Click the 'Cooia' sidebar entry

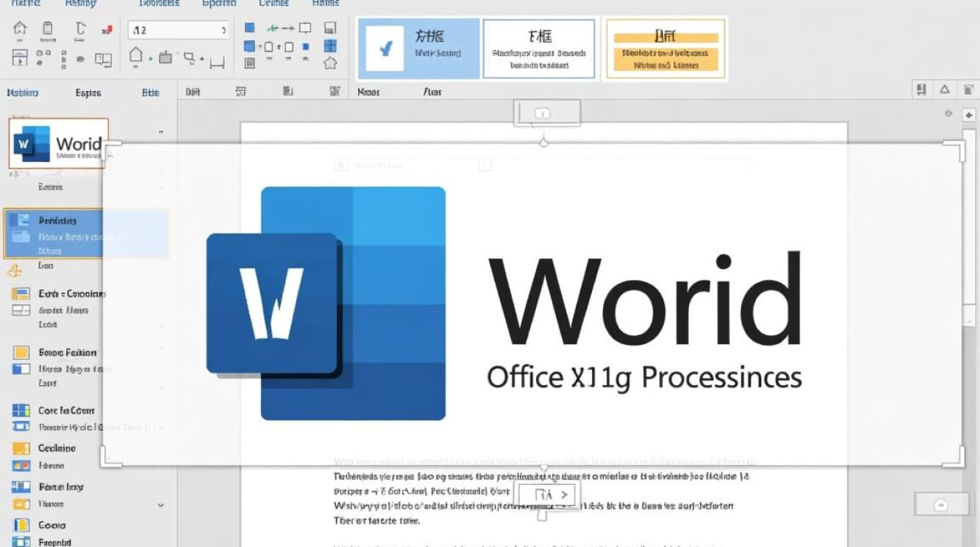tap(52, 525)
